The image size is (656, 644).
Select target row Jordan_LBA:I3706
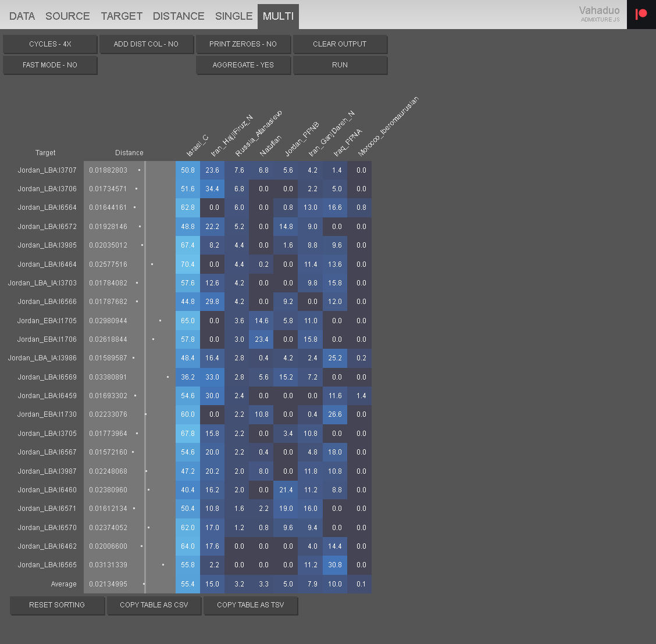coord(47,188)
